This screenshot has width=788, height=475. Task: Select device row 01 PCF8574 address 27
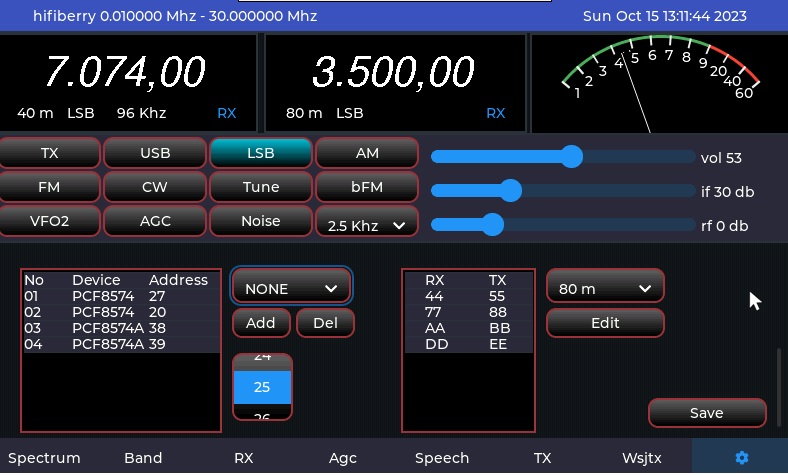click(121, 296)
